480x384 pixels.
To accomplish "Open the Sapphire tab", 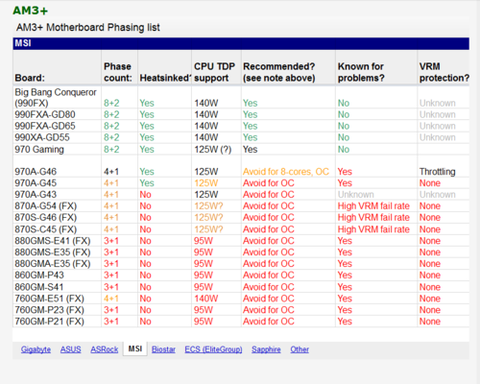I will pyautogui.click(x=266, y=349).
